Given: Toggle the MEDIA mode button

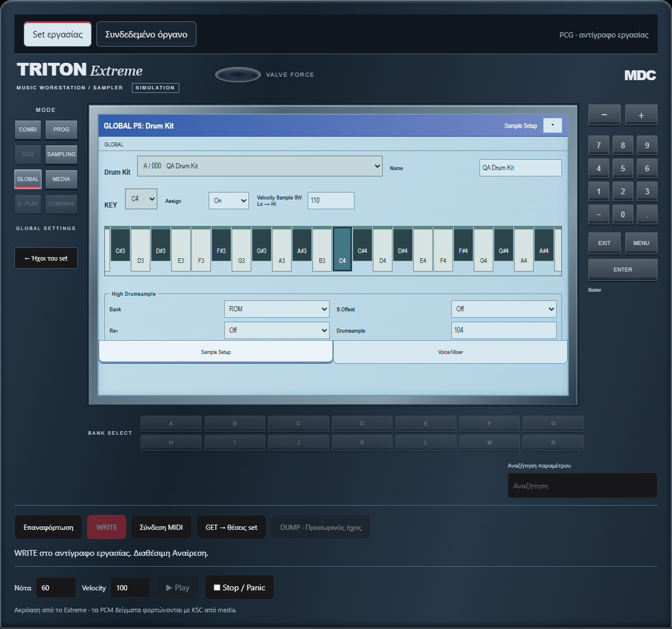Looking at the screenshot, I should [x=61, y=179].
